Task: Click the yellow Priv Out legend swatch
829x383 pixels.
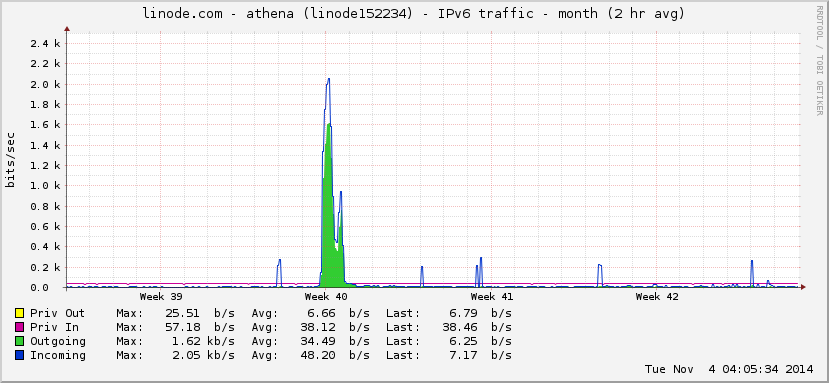Action: point(20,314)
